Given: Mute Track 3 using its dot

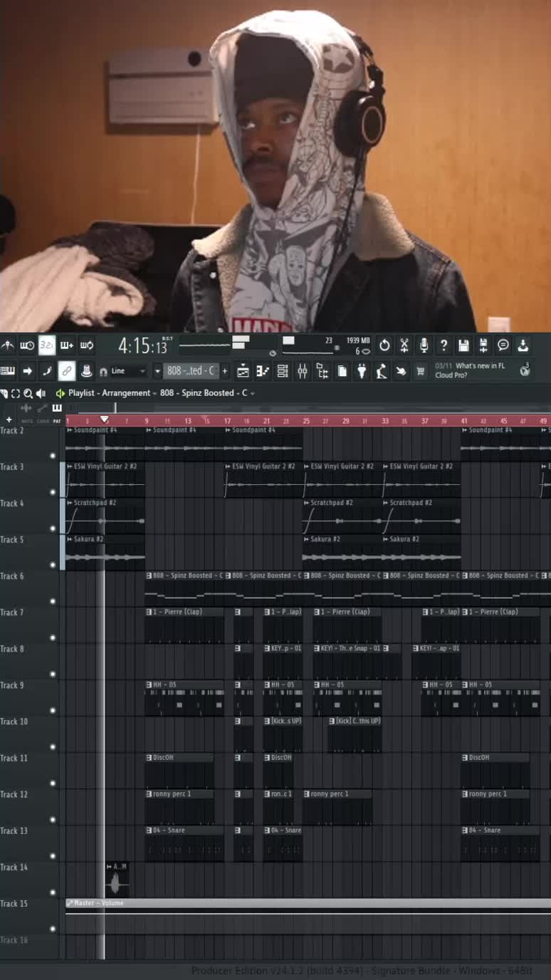Looking at the screenshot, I should coord(53,492).
